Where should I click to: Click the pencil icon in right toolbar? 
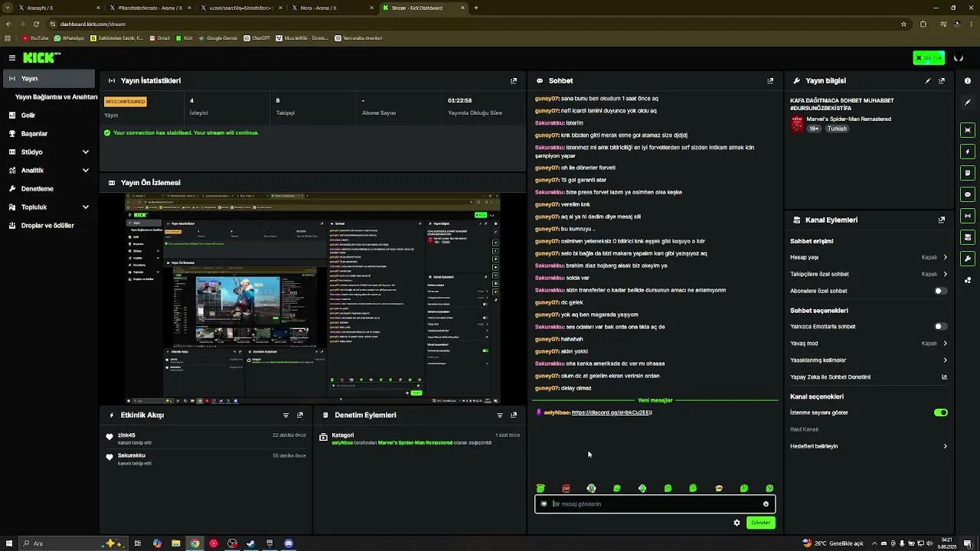click(x=968, y=103)
